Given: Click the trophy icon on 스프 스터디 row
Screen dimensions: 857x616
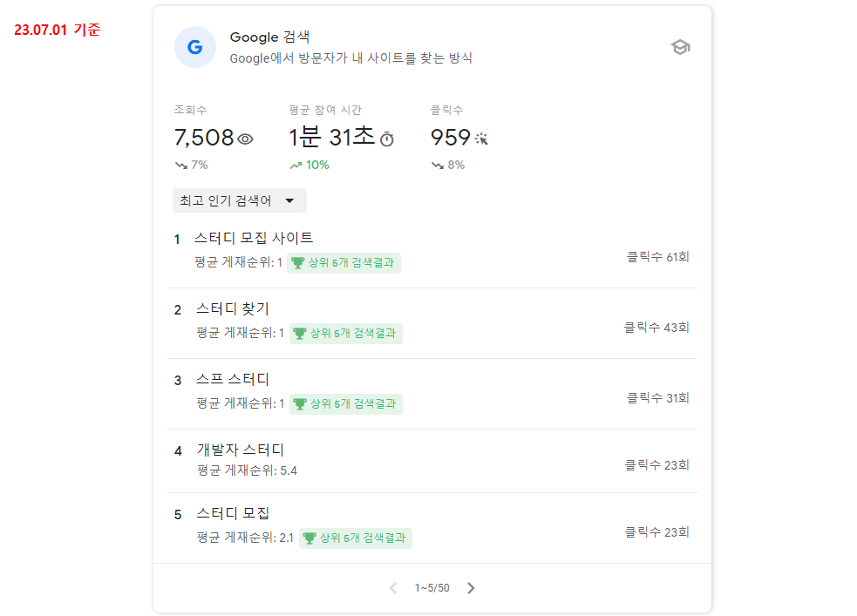Looking at the screenshot, I should [x=300, y=403].
